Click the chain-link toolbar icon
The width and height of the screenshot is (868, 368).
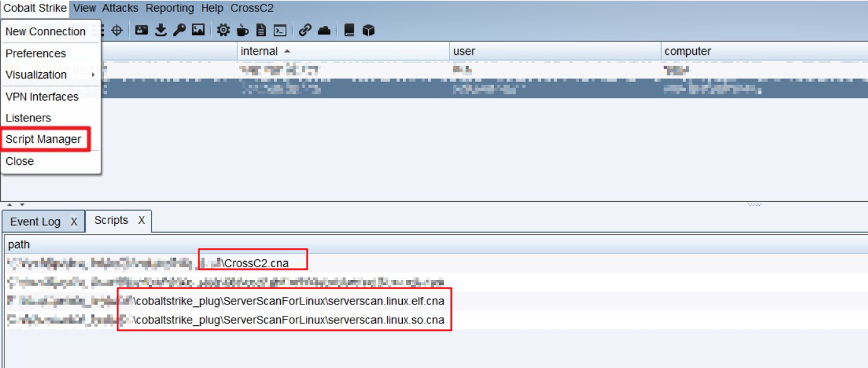pos(303,28)
